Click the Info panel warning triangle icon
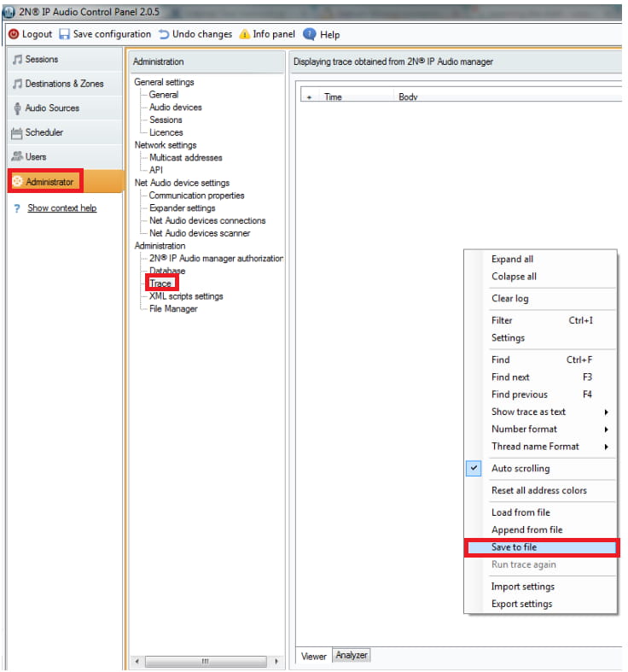This screenshot has height=672, width=628. click(x=244, y=34)
